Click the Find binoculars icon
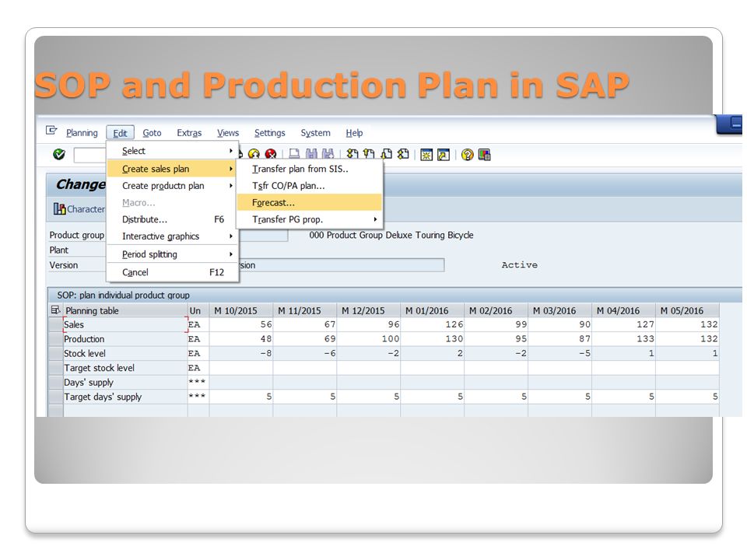This screenshot has width=747, height=560. tap(311, 154)
